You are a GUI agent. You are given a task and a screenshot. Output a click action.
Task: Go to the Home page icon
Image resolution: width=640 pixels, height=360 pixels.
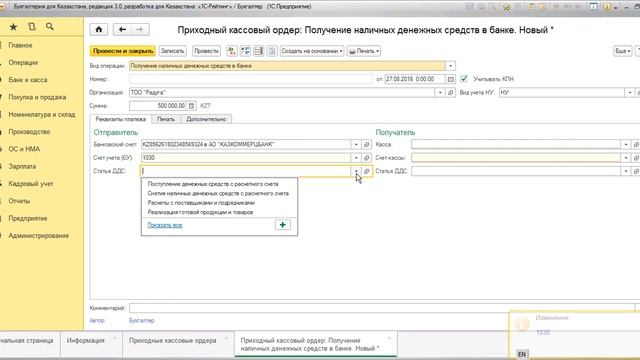click(99, 29)
